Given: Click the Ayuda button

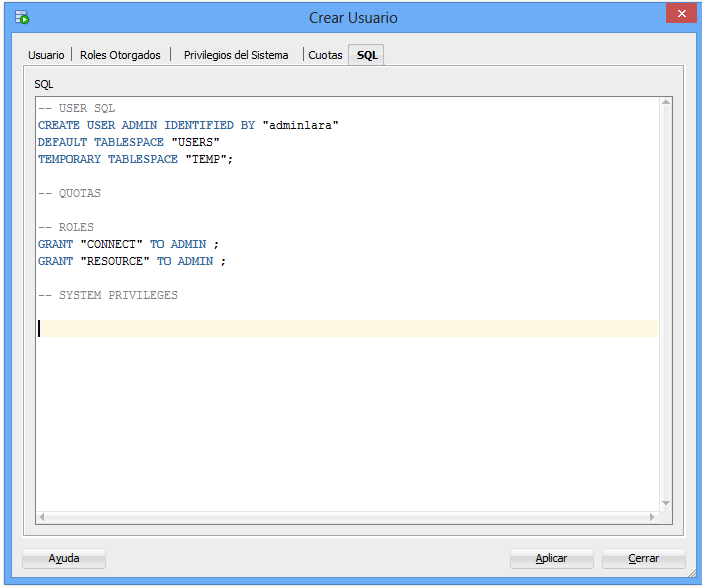Looking at the screenshot, I should [x=64, y=558].
